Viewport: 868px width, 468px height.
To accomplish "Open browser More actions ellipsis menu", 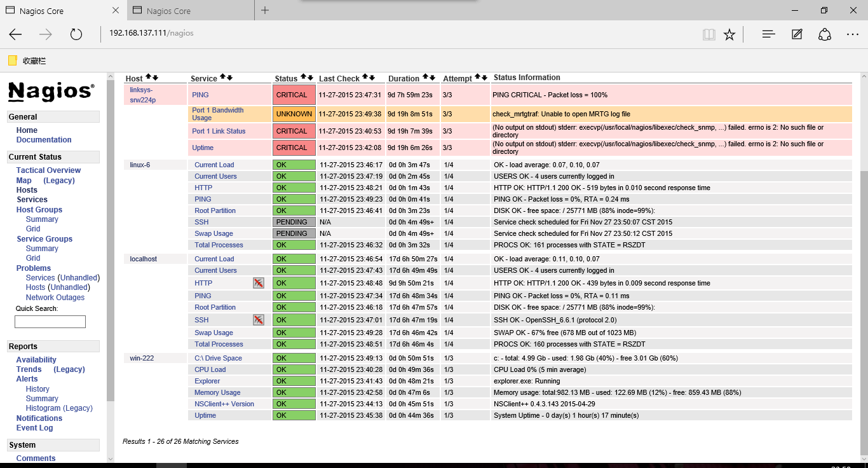I will click(x=853, y=34).
